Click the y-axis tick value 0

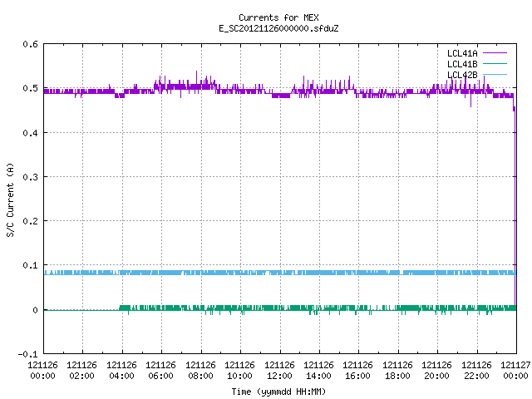[x=35, y=310]
